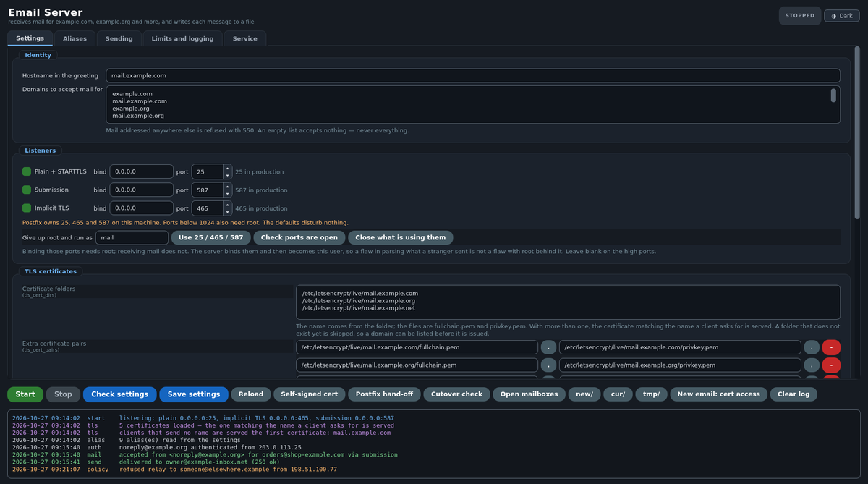This screenshot has height=484, width=868.
Task: Open the new/ folder button
Action: click(584, 394)
